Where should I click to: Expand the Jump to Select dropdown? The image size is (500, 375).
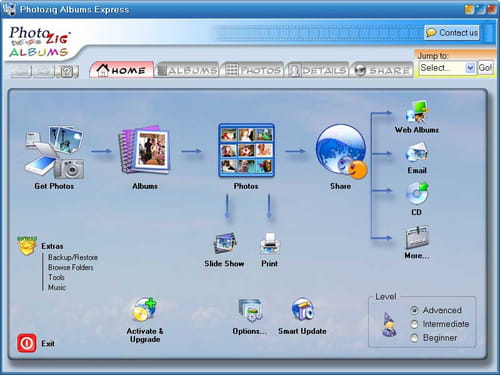tap(447, 68)
